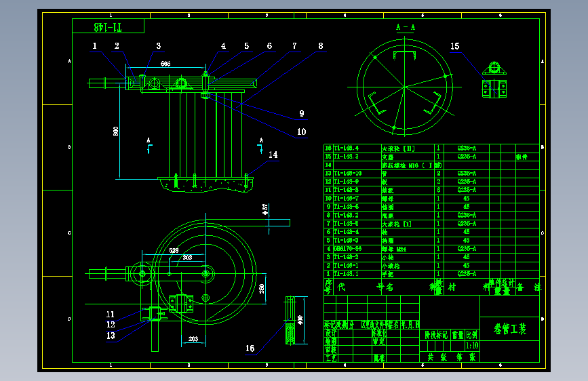Click the 400 dimension beside the hatched part
The height and width of the screenshot is (381, 588).
(x=300, y=320)
